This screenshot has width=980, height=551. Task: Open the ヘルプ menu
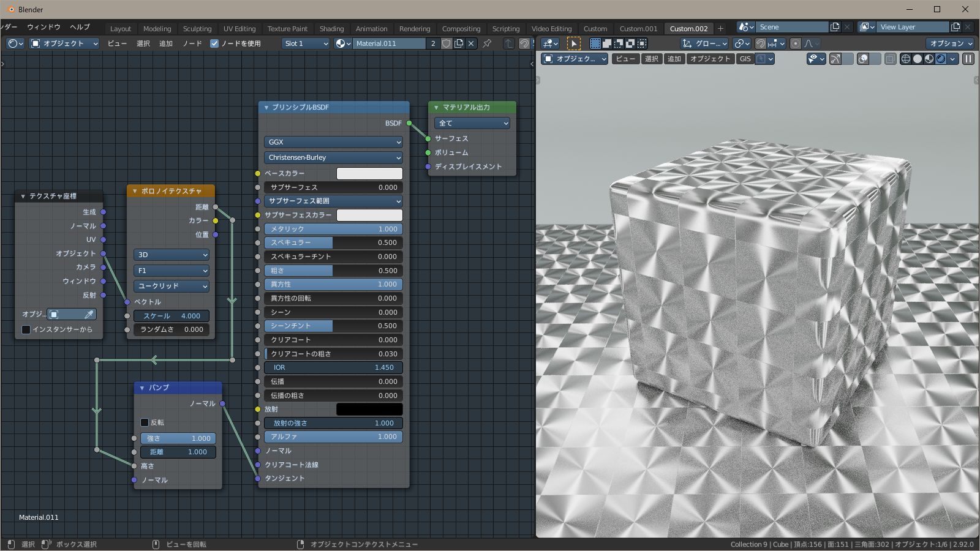[x=80, y=27]
